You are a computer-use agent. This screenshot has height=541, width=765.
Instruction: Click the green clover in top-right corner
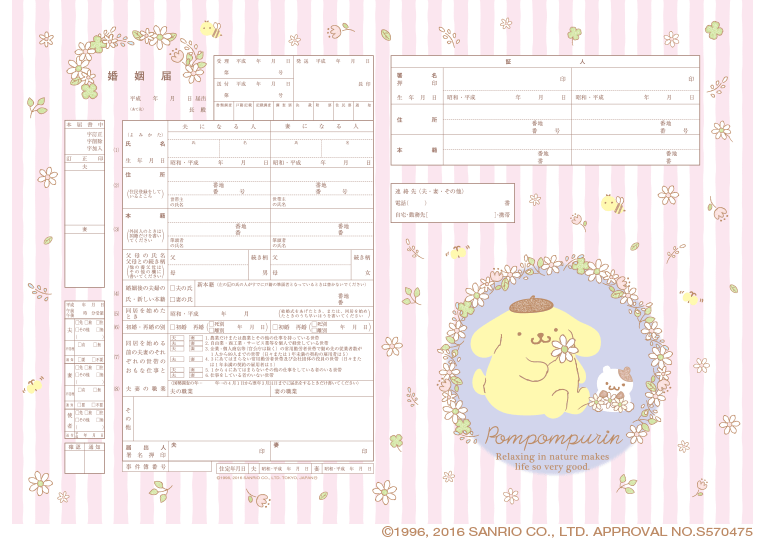[x=714, y=29]
